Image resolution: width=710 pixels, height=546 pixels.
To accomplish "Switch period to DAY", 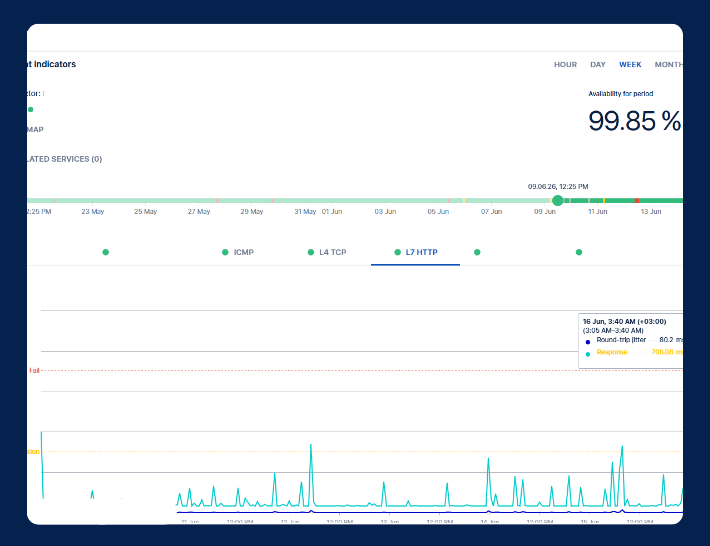I will tap(598, 65).
